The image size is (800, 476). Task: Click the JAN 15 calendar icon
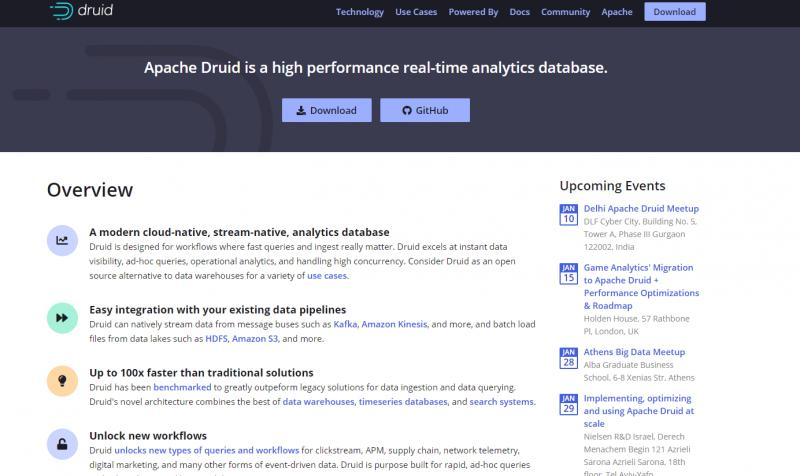[568, 274]
